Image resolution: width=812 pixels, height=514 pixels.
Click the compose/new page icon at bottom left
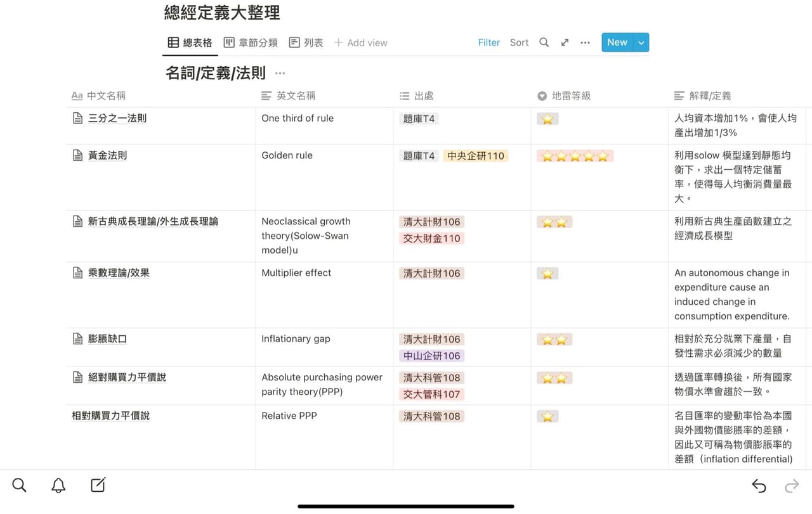tap(97, 485)
